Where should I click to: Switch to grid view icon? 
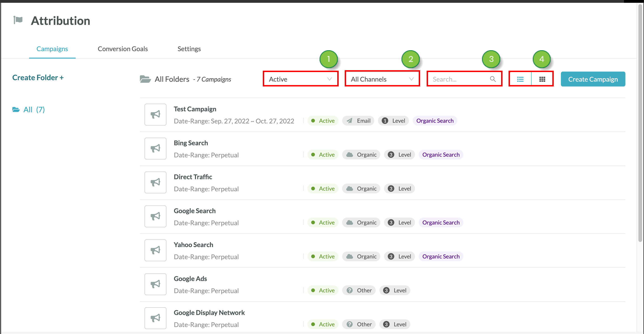coord(542,79)
